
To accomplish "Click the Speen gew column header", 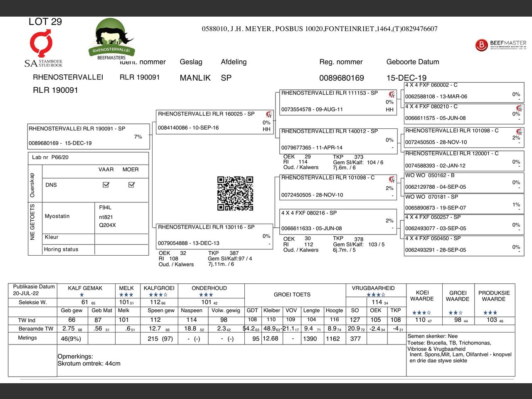I will point(161,310).
